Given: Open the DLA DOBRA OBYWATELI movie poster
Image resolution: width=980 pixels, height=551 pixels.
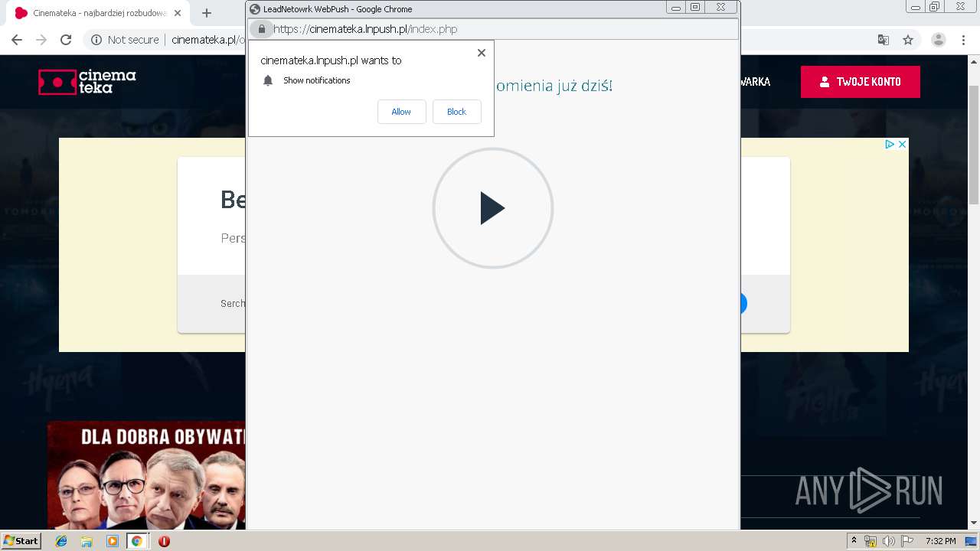Looking at the screenshot, I should tap(146, 475).
